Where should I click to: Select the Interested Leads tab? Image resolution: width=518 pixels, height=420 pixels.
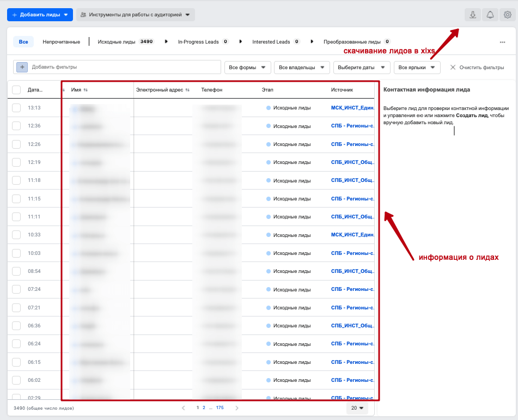[271, 42]
